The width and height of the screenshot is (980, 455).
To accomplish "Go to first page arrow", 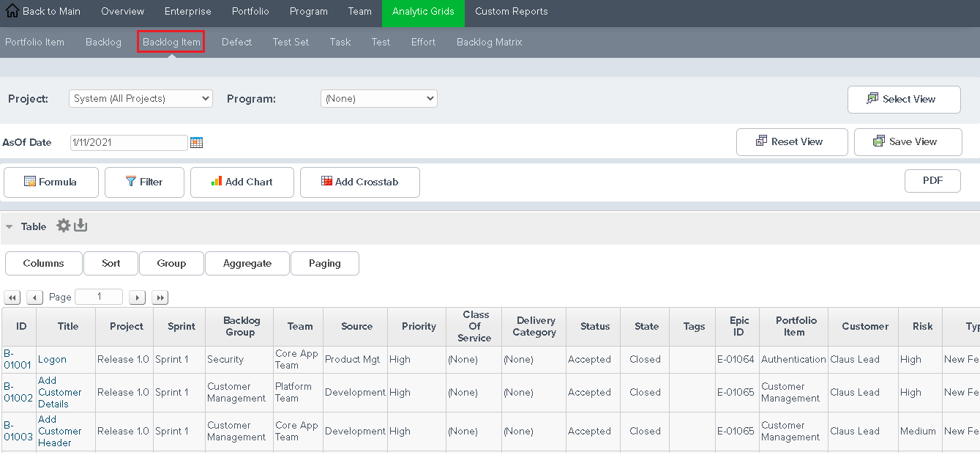I will tap(12, 297).
